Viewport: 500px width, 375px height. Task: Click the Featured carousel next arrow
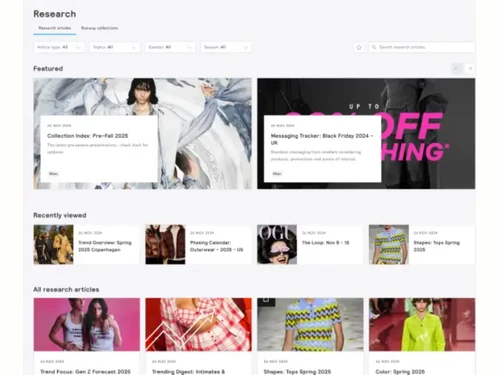pyautogui.click(x=470, y=68)
